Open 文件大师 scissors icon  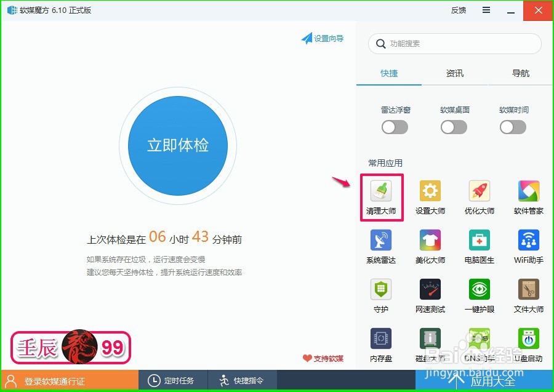[x=529, y=289]
